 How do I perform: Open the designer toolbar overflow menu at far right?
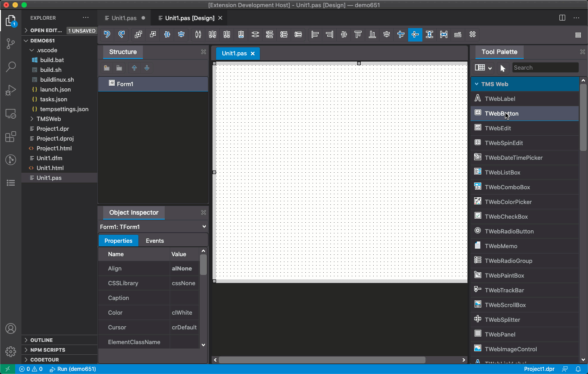point(578,35)
